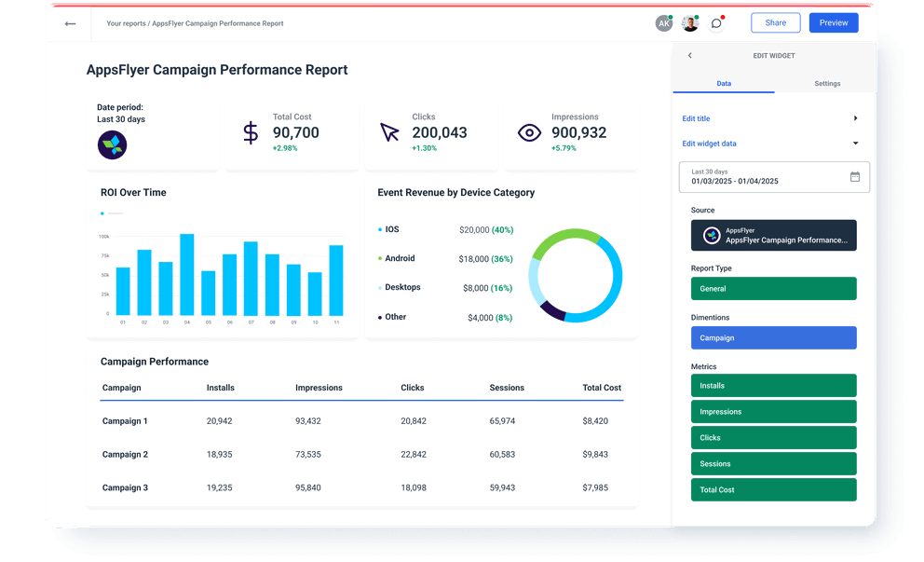This screenshot has height=562, width=924.
Task: Click the Share button
Action: click(x=775, y=22)
